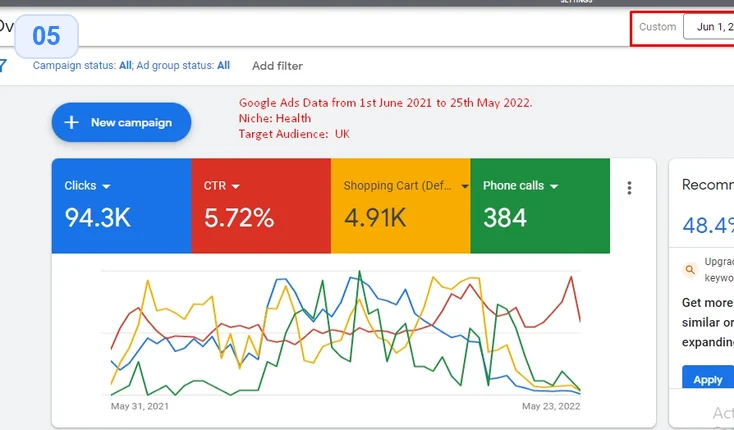Click the Target Audience: UK note

tap(294, 134)
